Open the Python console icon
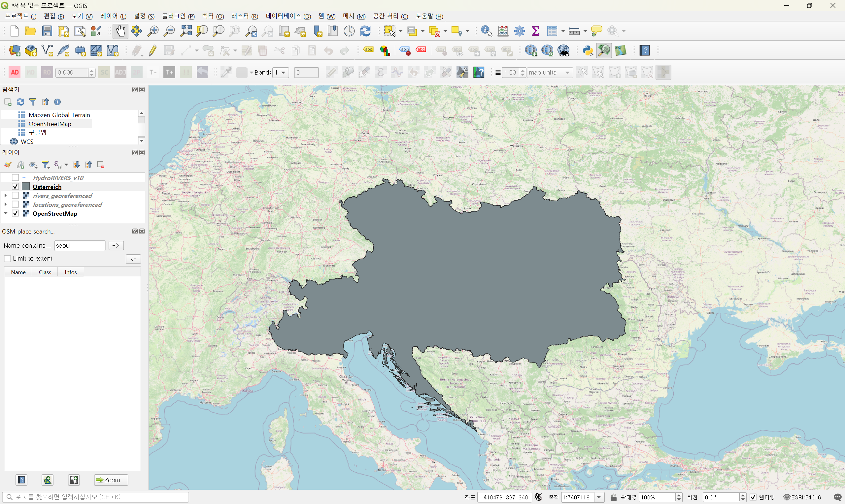This screenshot has width=845, height=504. point(588,50)
